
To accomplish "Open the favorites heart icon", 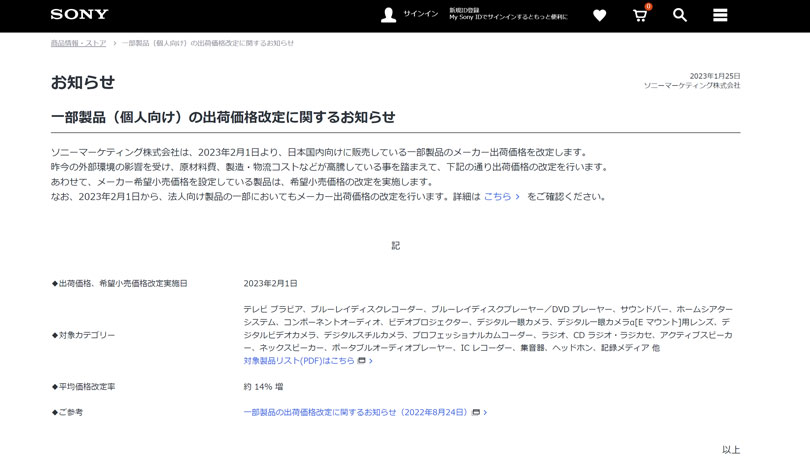I will click(x=599, y=15).
